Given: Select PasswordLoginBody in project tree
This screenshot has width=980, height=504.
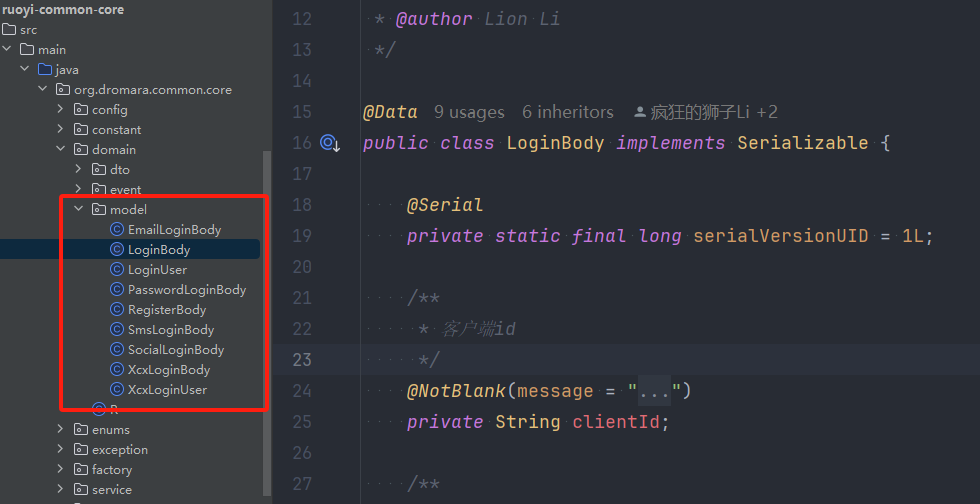Looking at the screenshot, I should (x=186, y=290).
